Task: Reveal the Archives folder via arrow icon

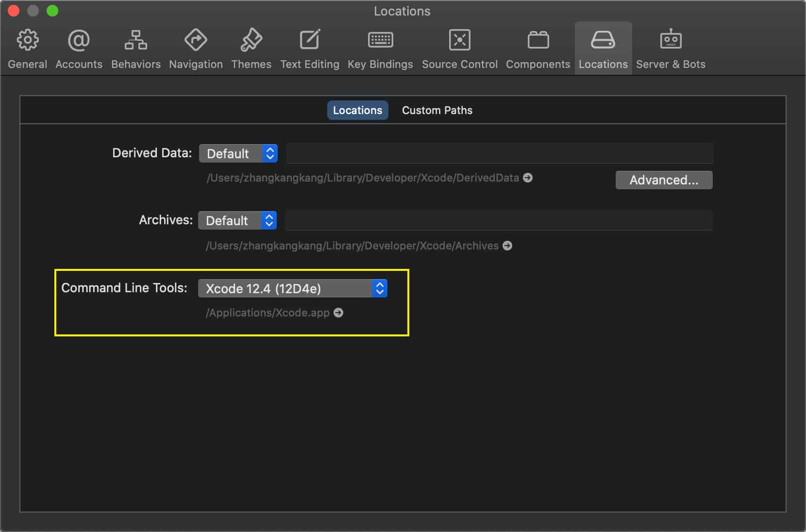Action: [x=507, y=246]
